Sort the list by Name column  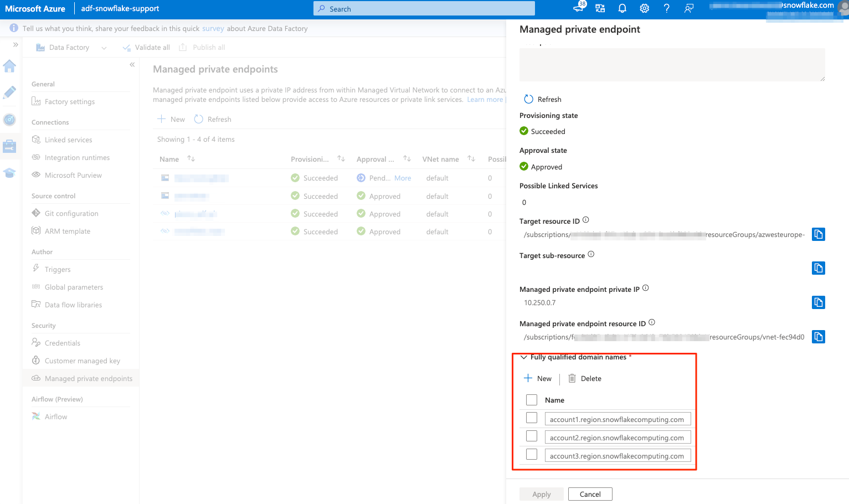pos(191,159)
